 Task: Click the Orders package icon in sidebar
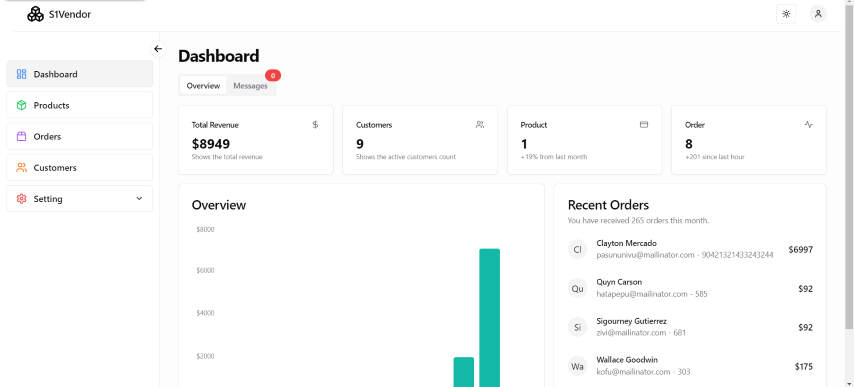point(21,137)
